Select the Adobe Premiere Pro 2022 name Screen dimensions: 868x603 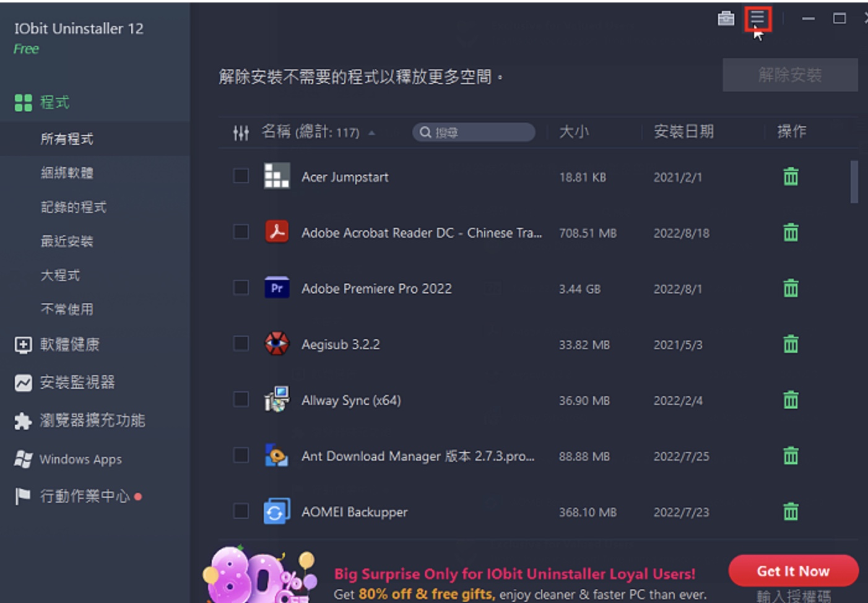pos(376,288)
